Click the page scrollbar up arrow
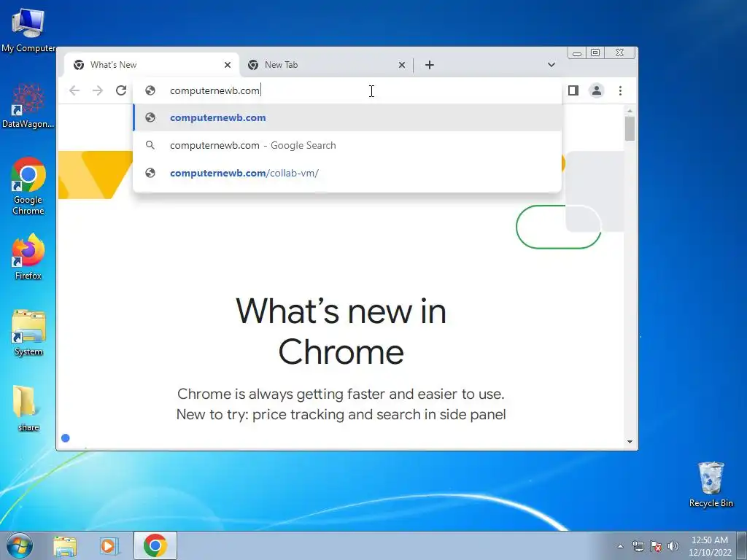 [x=630, y=111]
